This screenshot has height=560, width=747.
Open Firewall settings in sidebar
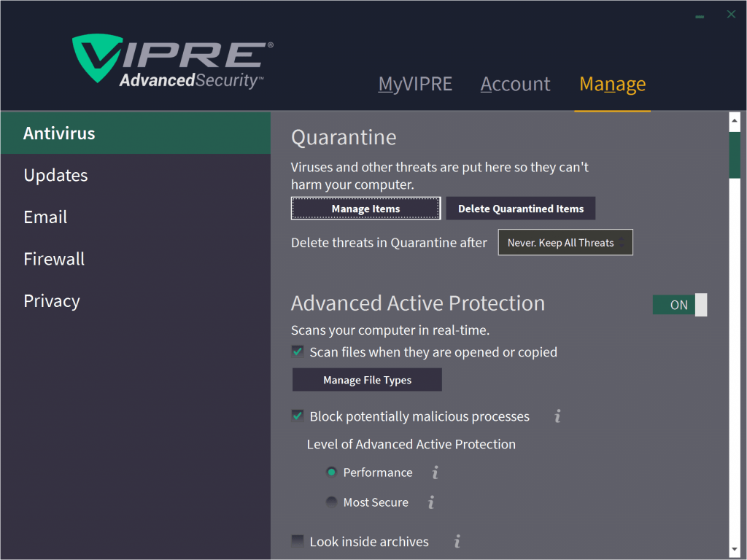[x=135, y=259]
